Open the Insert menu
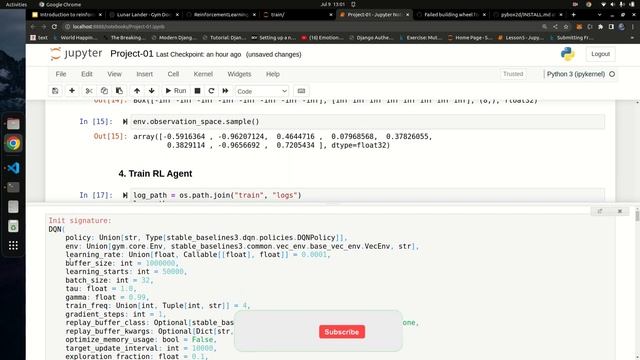 pyautogui.click(x=144, y=74)
